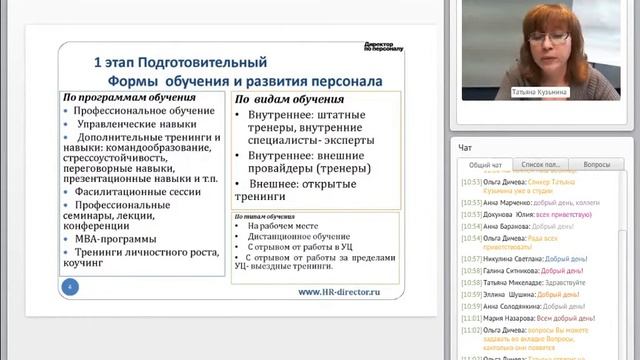
Task: Click the blue slide number circle
Action: 70,287
